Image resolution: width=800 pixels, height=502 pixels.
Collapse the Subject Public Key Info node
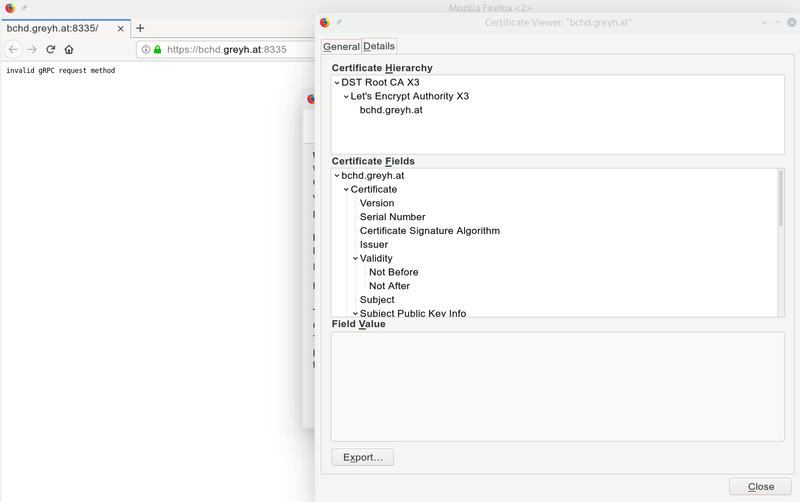355,313
